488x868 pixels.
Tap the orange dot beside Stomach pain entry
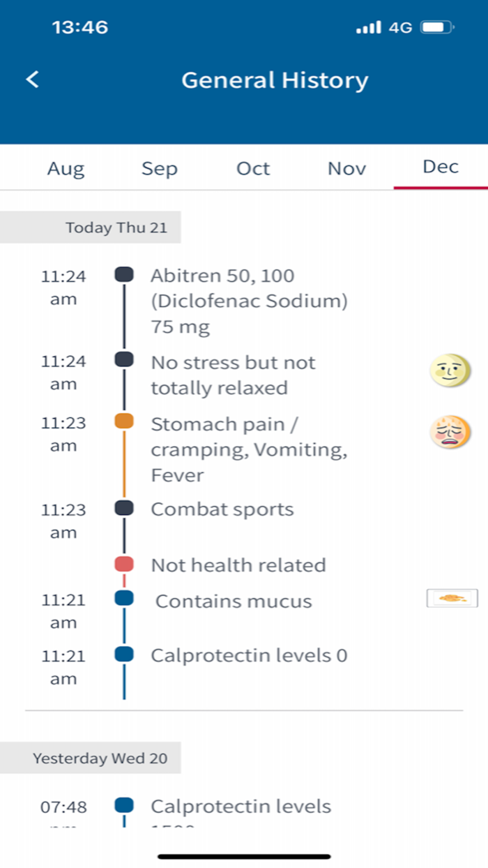tap(123, 421)
